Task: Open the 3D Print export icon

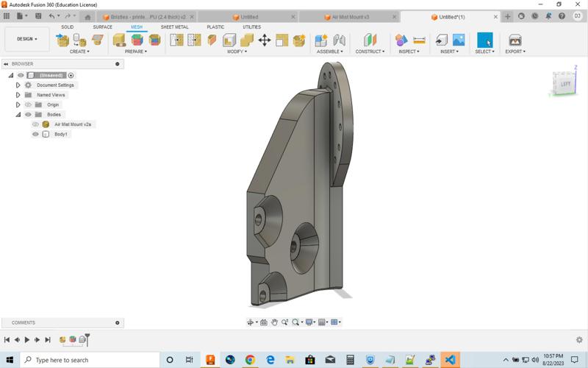Action: pos(515,40)
